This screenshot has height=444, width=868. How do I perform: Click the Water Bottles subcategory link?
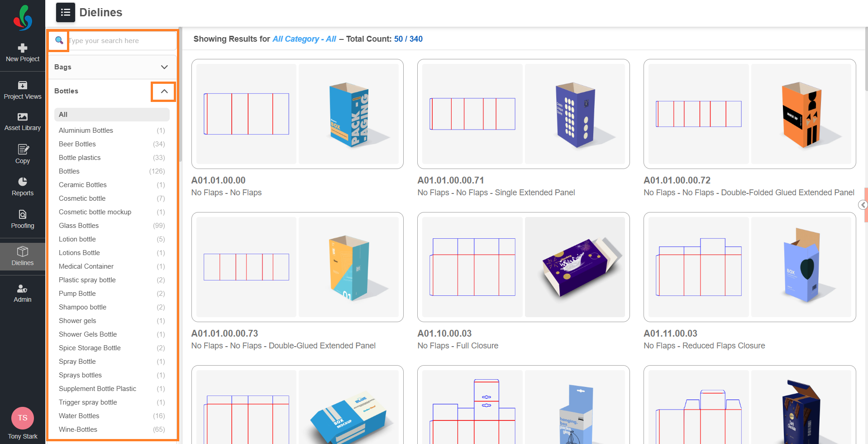coord(79,416)
